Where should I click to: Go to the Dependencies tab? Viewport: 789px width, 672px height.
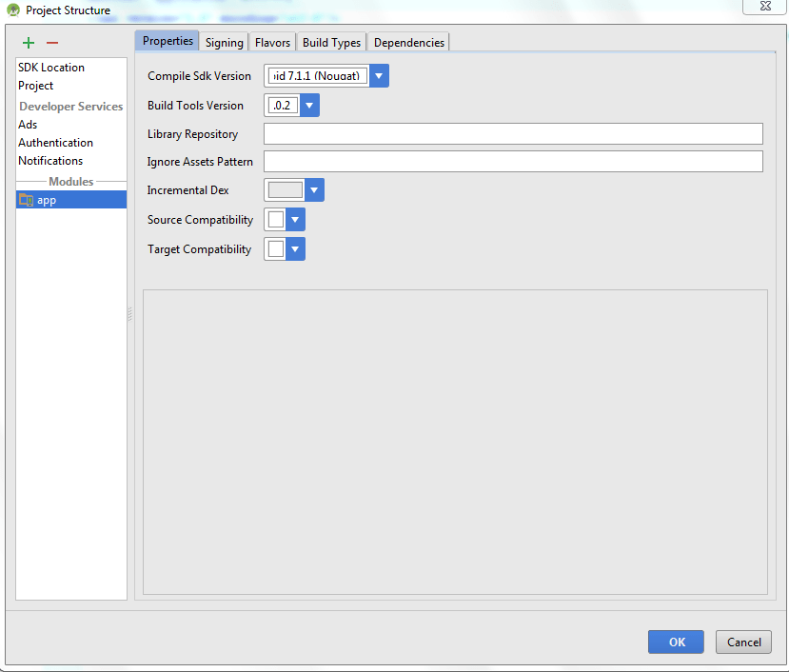[408, 43]
